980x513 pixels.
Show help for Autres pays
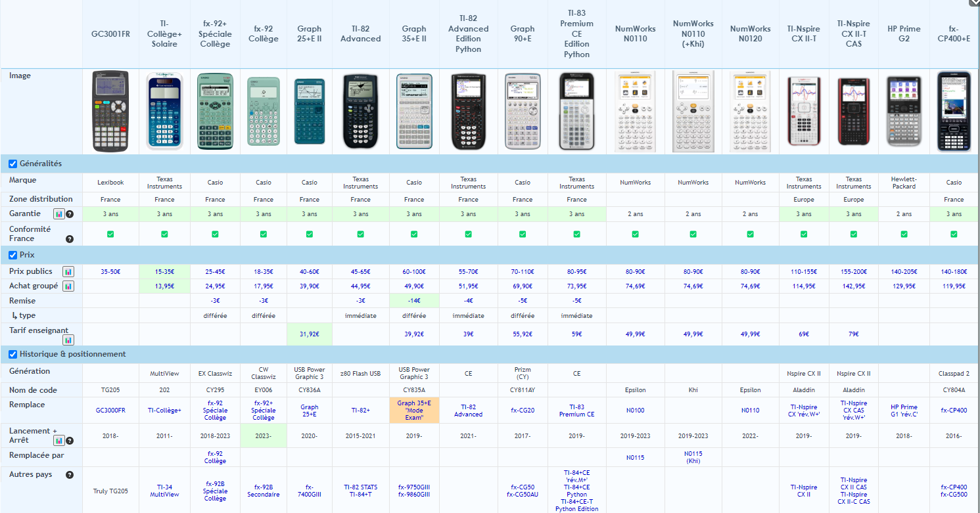tap(69, 474)
